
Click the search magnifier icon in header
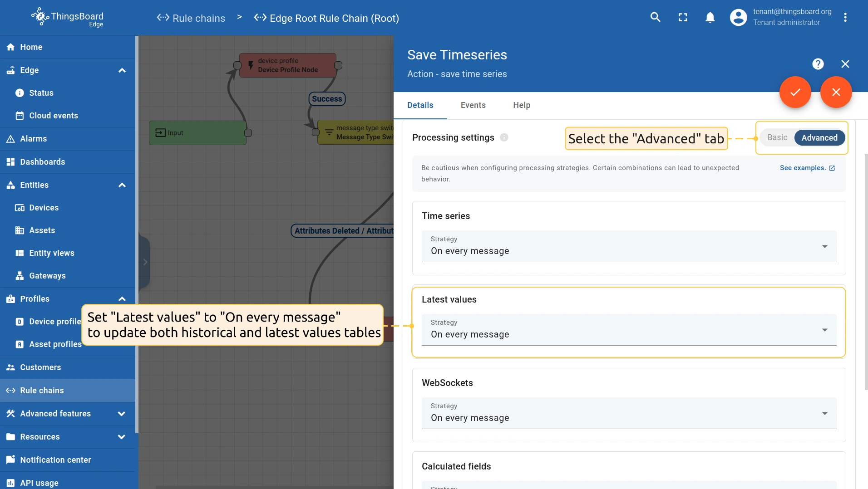pyautogui.click(x=655, y=17)
